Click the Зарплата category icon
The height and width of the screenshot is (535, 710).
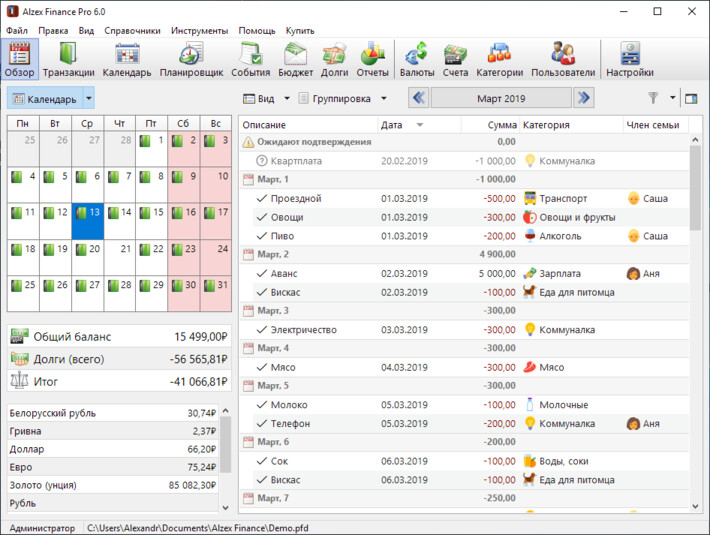coord(530,273)
